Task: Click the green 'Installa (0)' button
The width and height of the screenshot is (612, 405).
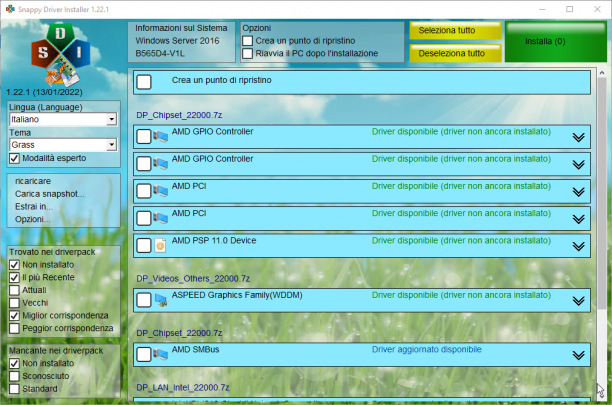Action: [556, 42]
